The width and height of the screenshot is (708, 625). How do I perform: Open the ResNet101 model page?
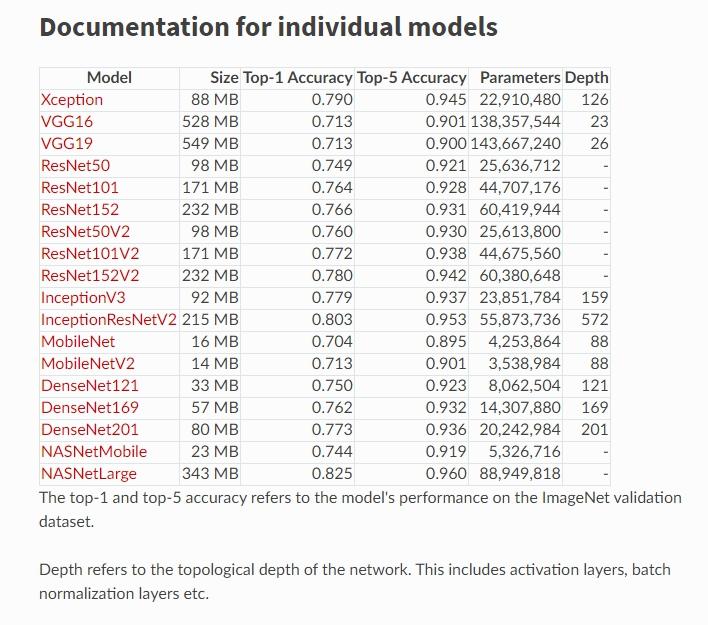click(79, 188)
